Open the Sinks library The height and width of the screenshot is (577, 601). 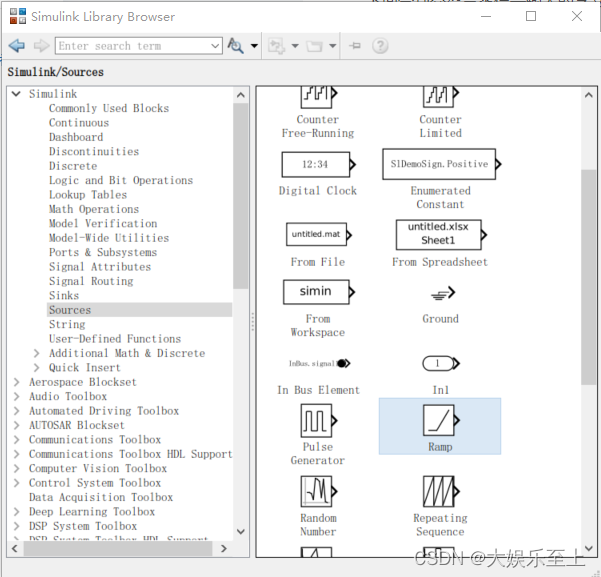[64, 296]
